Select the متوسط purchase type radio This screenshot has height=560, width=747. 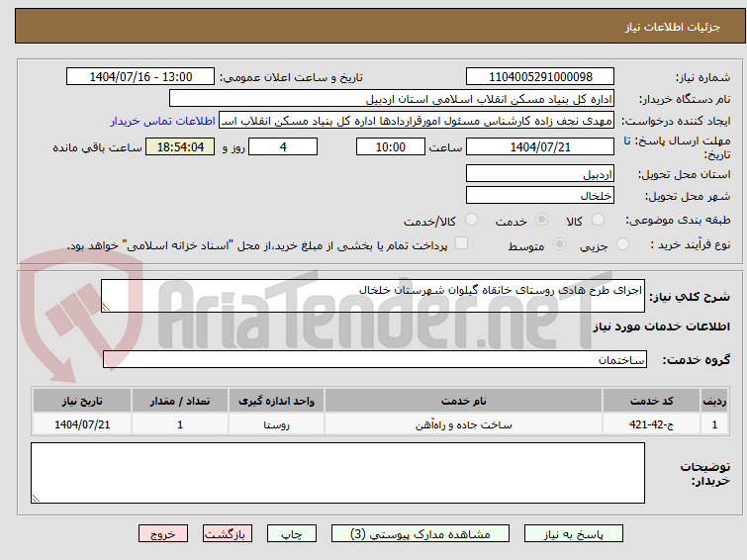pos(559,244)
